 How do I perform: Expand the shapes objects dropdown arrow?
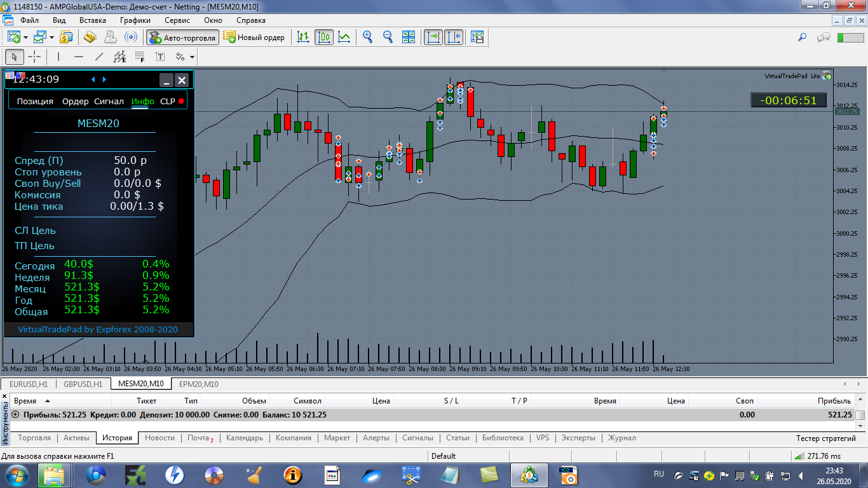pyautogui.click(x=192, y=57)
